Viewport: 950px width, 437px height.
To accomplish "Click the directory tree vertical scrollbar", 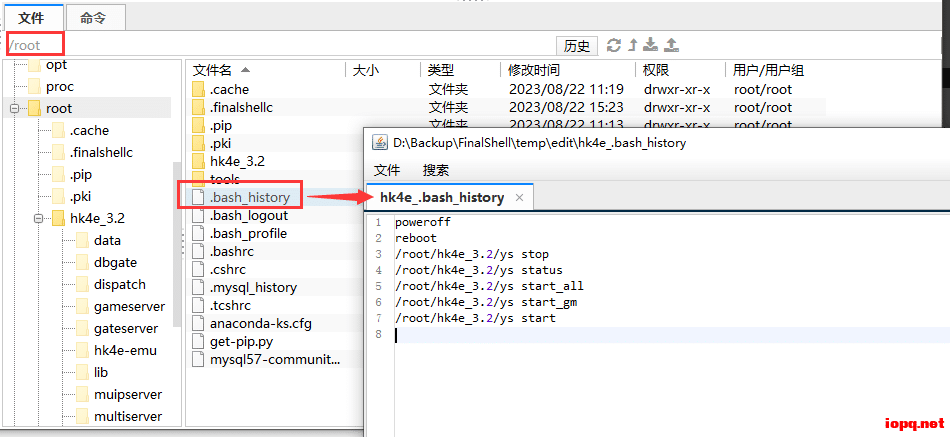I will coord(177,242).
